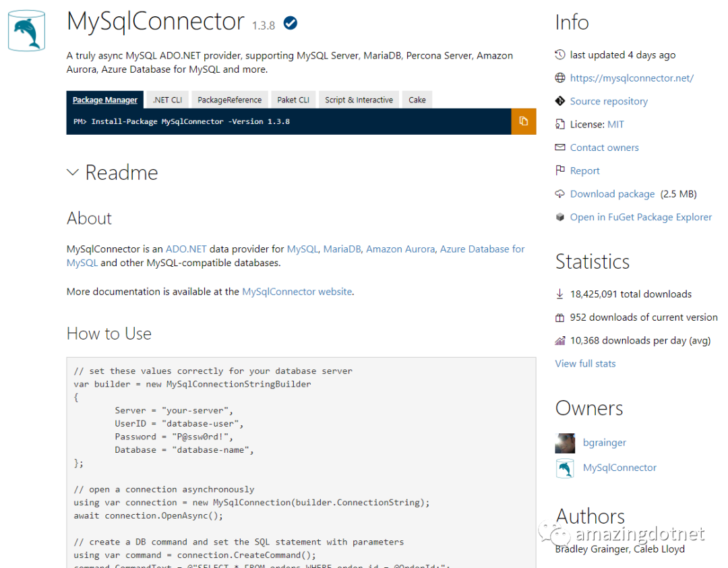The image size is (728, 568).
Task: Click the '10,368 downloads per day (avg)' text
Action: pyautogui.click(x=640, y=341)
